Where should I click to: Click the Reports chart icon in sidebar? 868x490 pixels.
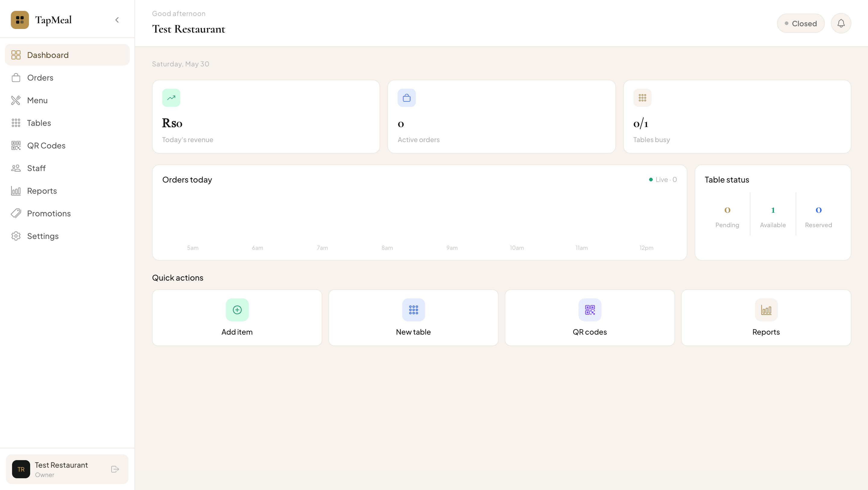tap(16, 191)
